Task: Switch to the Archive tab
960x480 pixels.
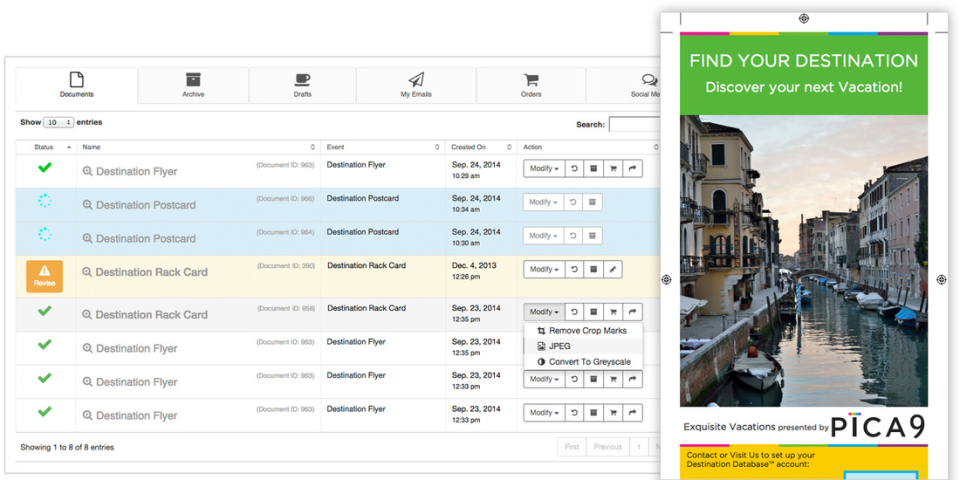Action: pos(193,85)
